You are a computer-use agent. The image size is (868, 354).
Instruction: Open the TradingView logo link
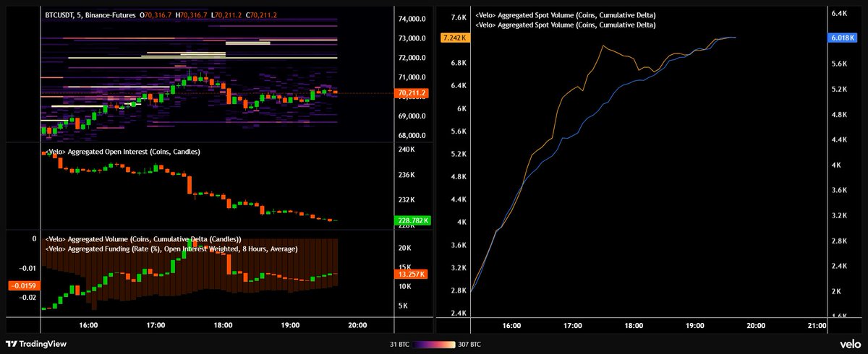tap(36, 344)
